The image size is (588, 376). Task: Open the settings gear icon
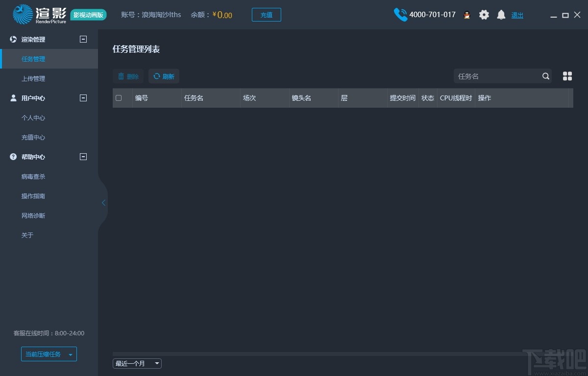pyautogui.click(x=484, y=15)
